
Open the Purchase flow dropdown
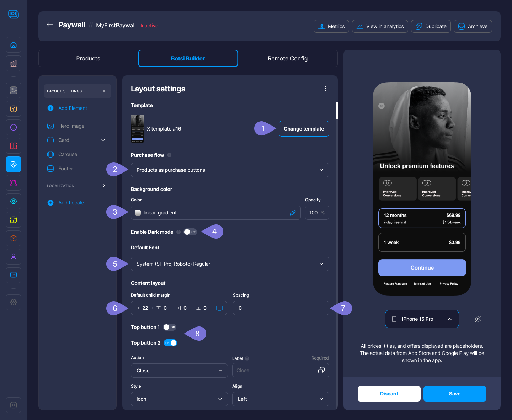click(x=230, y=170)
